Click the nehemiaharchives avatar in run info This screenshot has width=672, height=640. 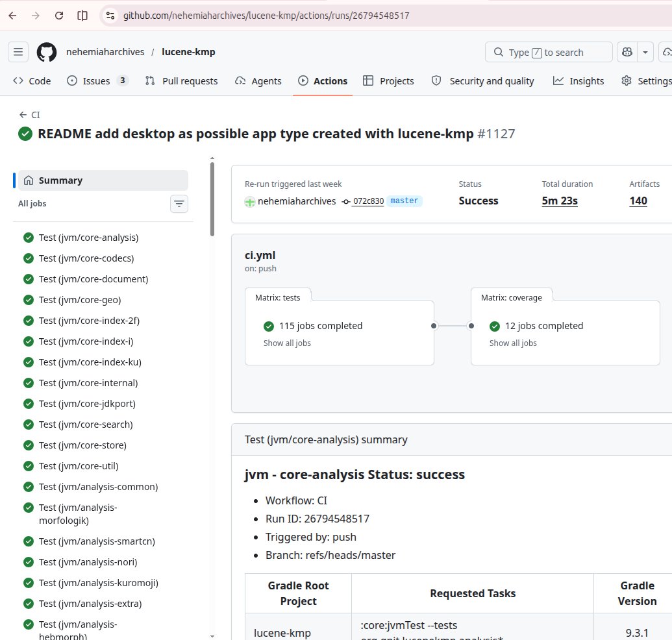click(249, 202)
